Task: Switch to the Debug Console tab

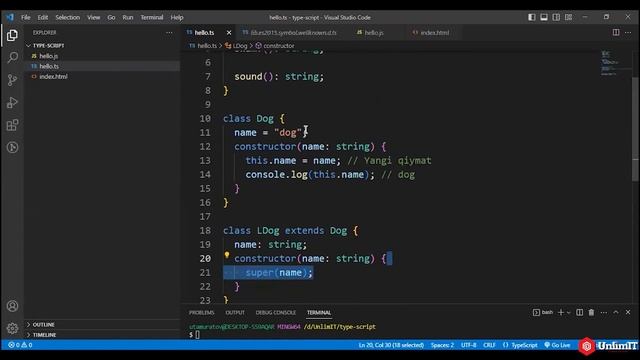Action: coord(276,313)
